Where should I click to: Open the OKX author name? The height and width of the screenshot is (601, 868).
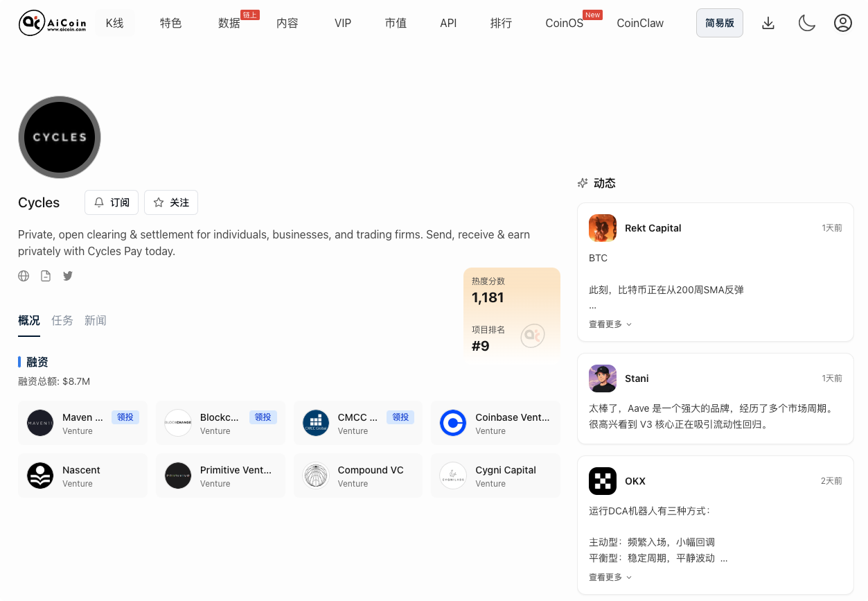[635, 481]
